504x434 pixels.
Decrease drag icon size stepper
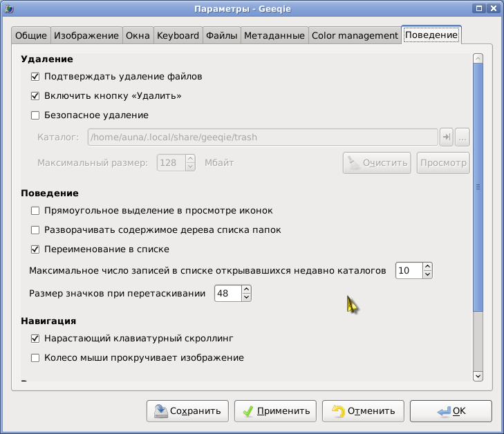coord(246,297)
